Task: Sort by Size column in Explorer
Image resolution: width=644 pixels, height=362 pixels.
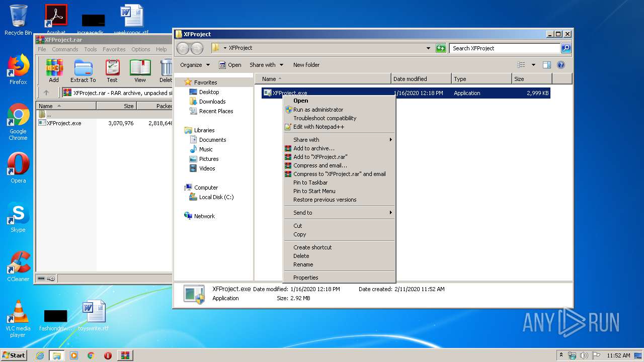Action: coord(532,79)
